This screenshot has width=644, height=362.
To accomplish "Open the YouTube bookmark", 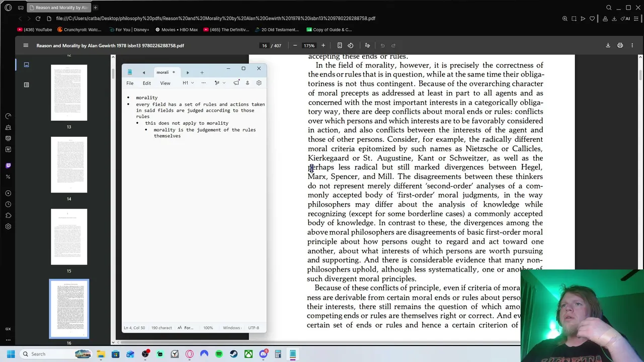I will tap(34, 30).
